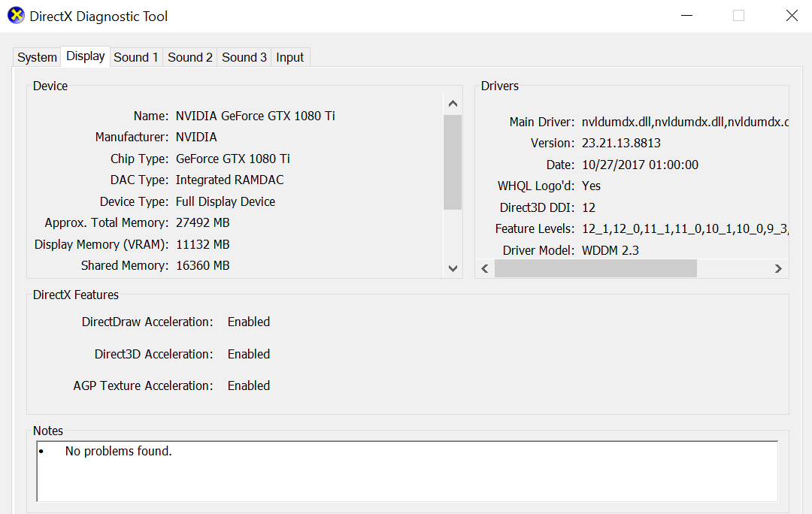The image size is (812, 514).
Task: Click the DirectX Features group heading
Action: [x=76, y=295]
